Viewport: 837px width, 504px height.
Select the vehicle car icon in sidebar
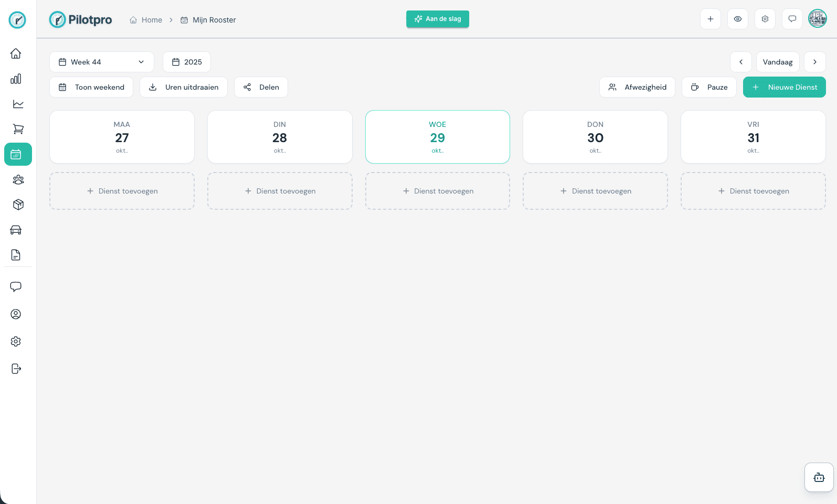click(16, 230)
